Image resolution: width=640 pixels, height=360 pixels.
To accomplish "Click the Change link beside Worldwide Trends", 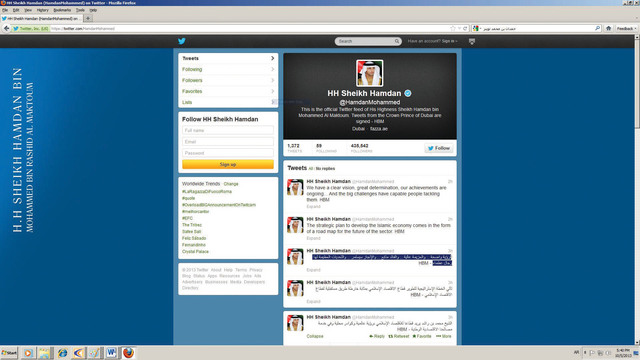I will [x=231, y=184].
